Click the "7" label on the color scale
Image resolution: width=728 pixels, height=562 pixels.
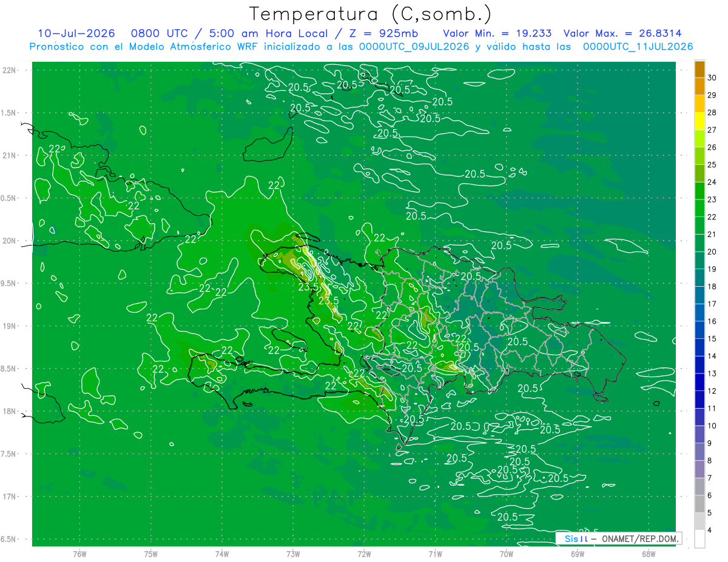point(710,478)
